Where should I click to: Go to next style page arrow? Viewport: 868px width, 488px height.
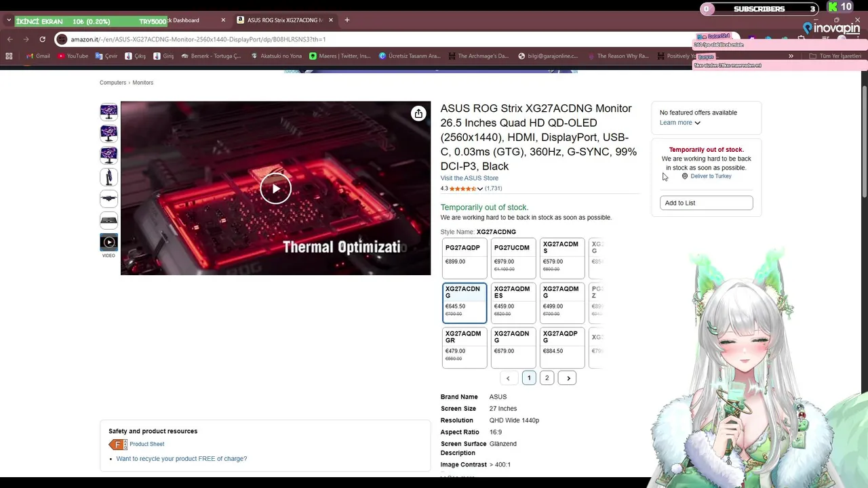[568, 378]
